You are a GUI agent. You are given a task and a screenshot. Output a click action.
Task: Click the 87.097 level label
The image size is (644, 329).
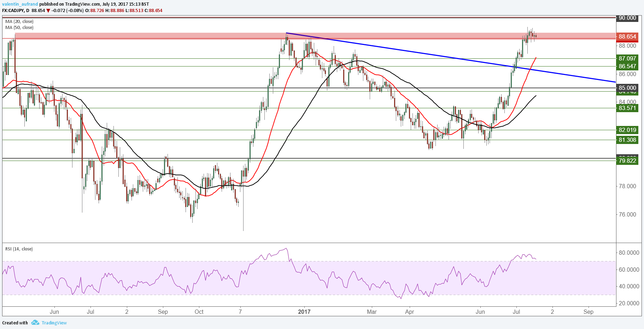coord(627,58)
